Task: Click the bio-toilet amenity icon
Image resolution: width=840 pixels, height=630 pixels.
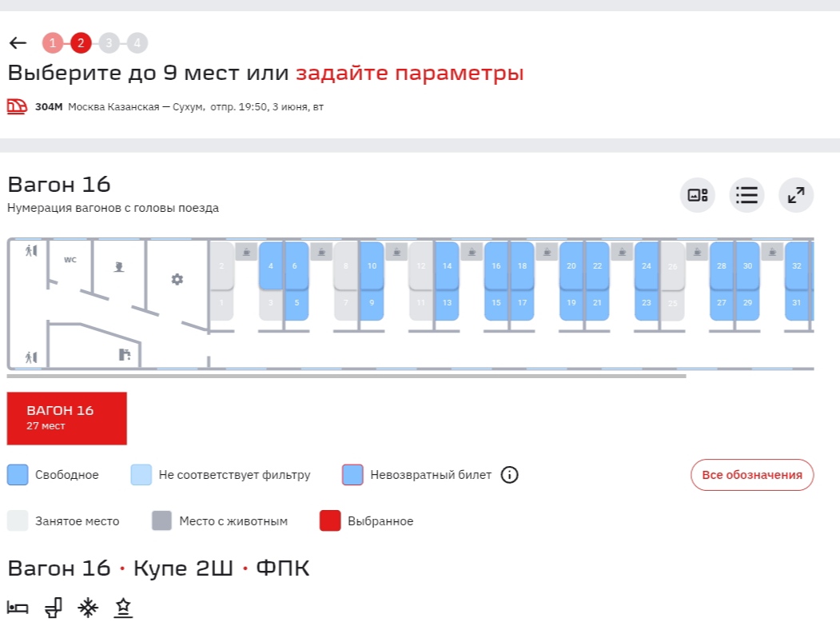Action: tap(53, 609)
